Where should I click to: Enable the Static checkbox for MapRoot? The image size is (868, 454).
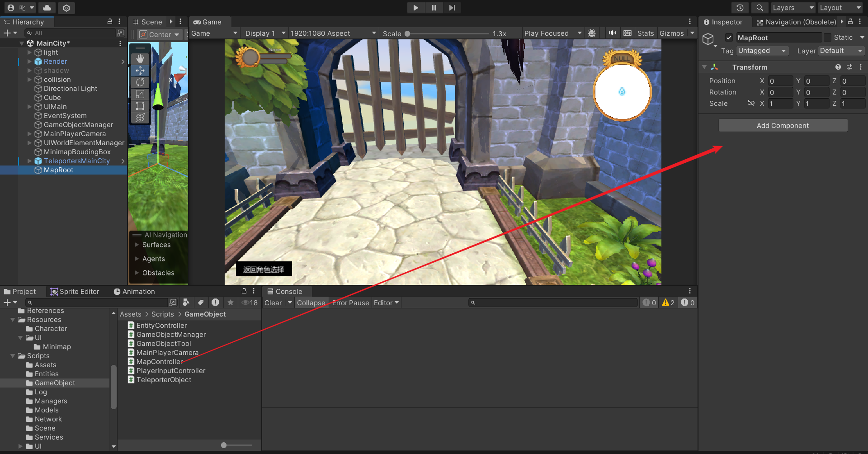pos(827,38)
